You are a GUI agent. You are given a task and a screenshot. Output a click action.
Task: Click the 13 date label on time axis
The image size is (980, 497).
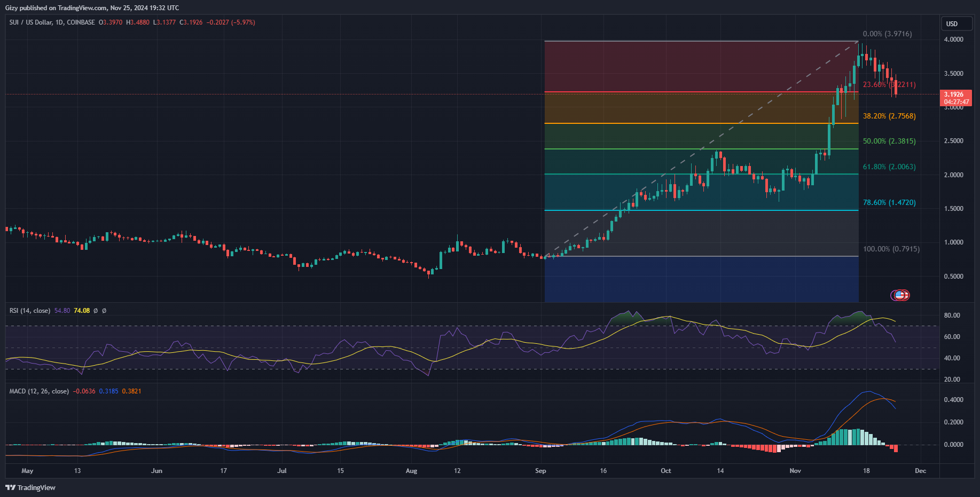click(77, 471)
